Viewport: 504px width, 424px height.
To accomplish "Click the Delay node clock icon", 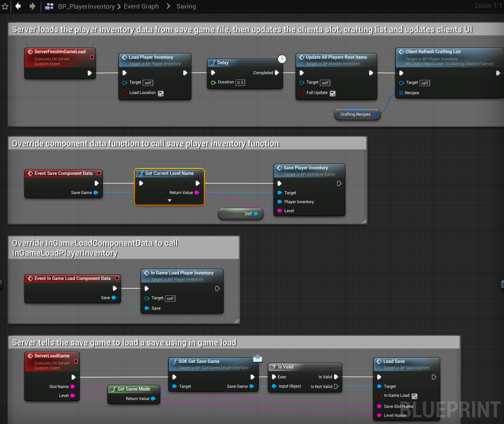I will tap(282, 59).
